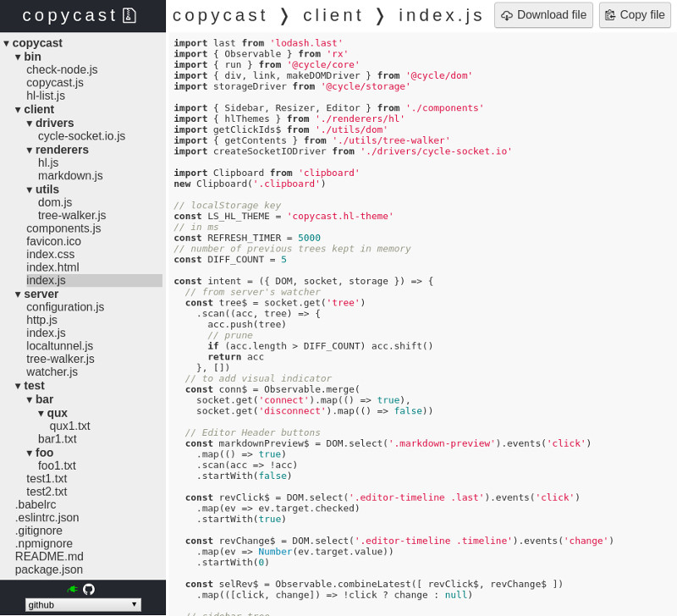
Task: Open .gitignore file
Action: click(38, 531)
